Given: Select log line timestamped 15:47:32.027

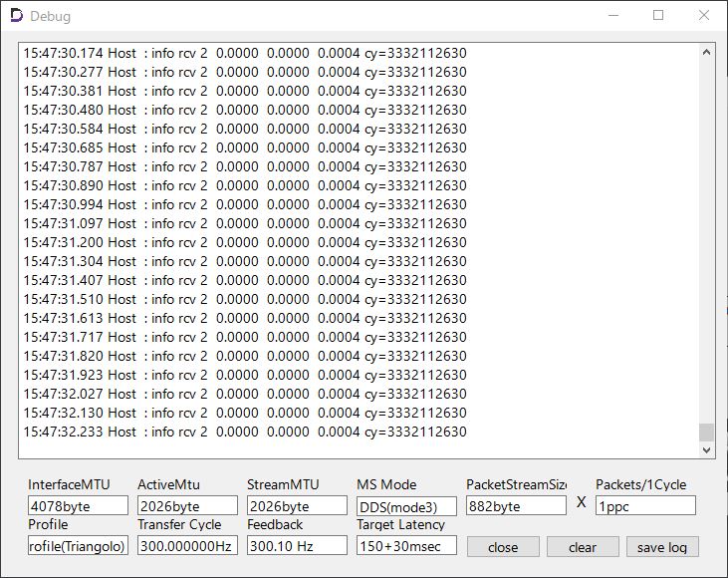Looking at the screenshot, I should click(x=245, y=394).
